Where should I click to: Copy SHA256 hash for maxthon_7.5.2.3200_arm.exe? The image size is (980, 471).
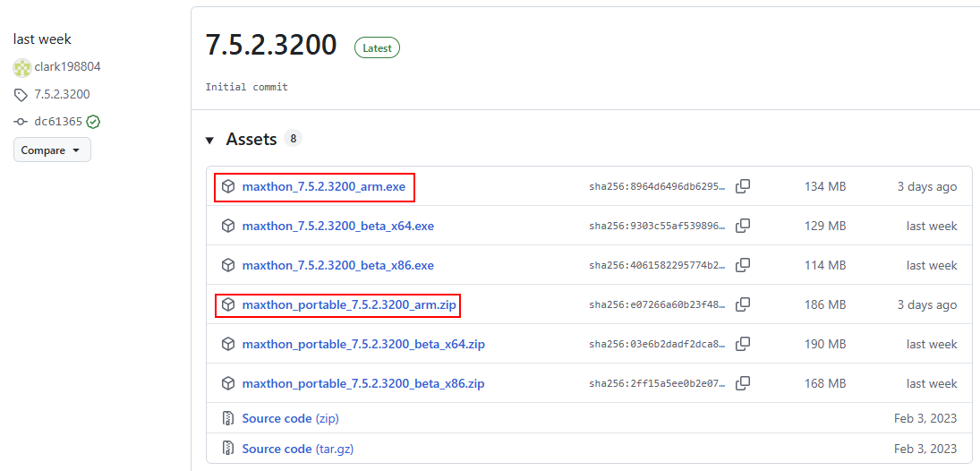743,186
